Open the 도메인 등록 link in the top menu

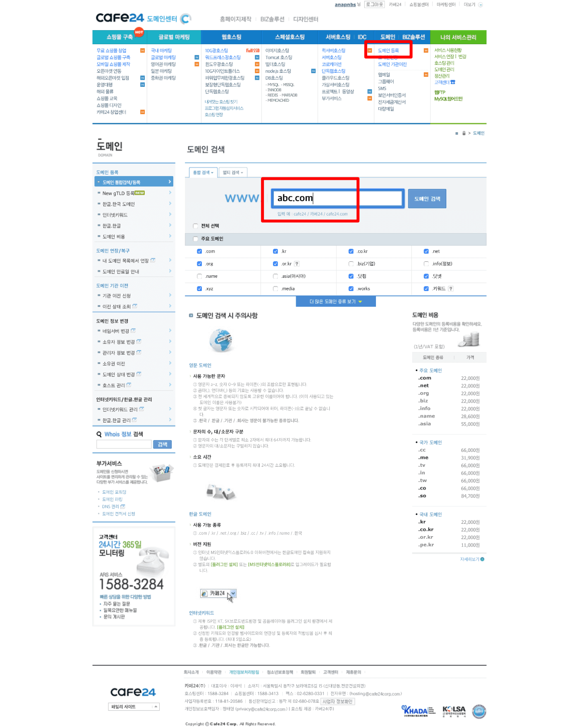click(x=388, y=50)
